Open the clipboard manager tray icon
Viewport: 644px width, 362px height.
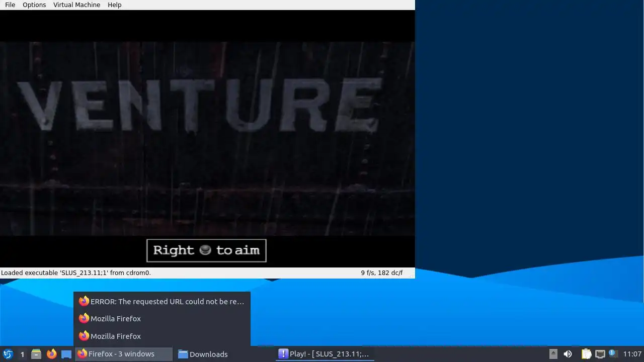pyautogui.click(x=586, y=354)
